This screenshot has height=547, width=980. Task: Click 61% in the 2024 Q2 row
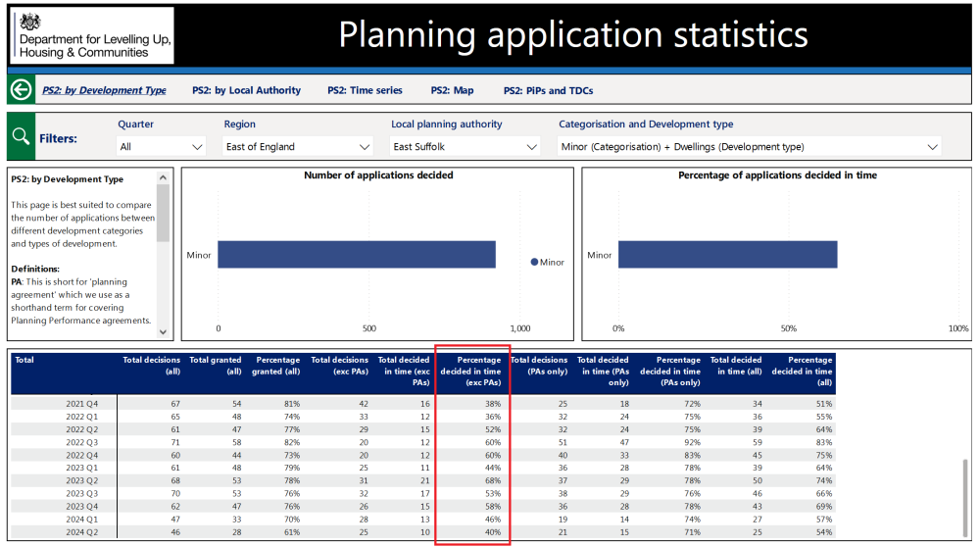point(292,532)
